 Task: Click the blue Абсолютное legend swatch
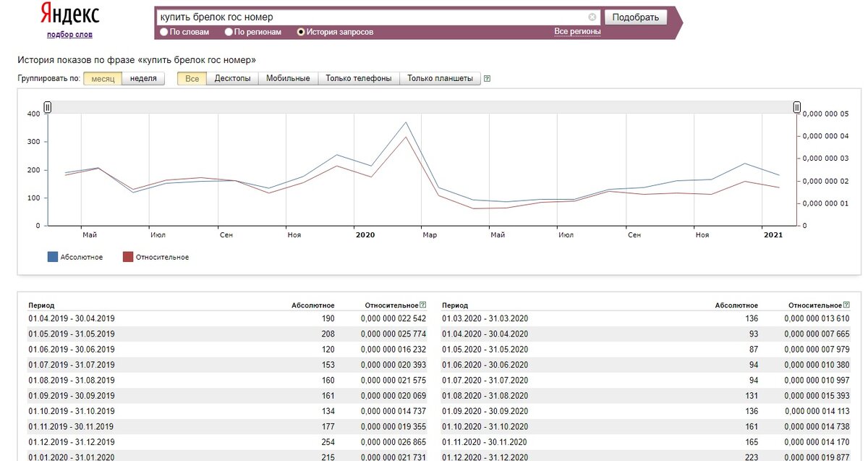52,257
